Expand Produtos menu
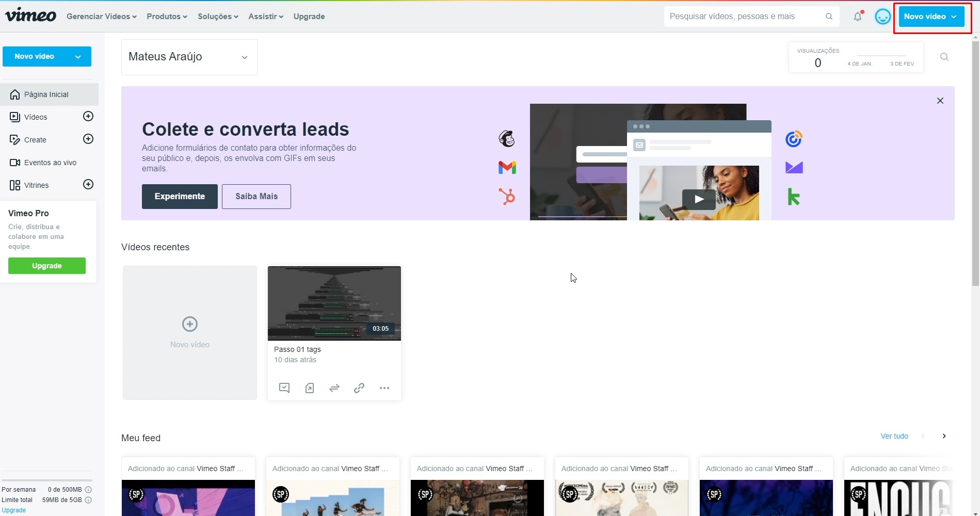This screenshot has width=980, height=516. pos(167,17)
